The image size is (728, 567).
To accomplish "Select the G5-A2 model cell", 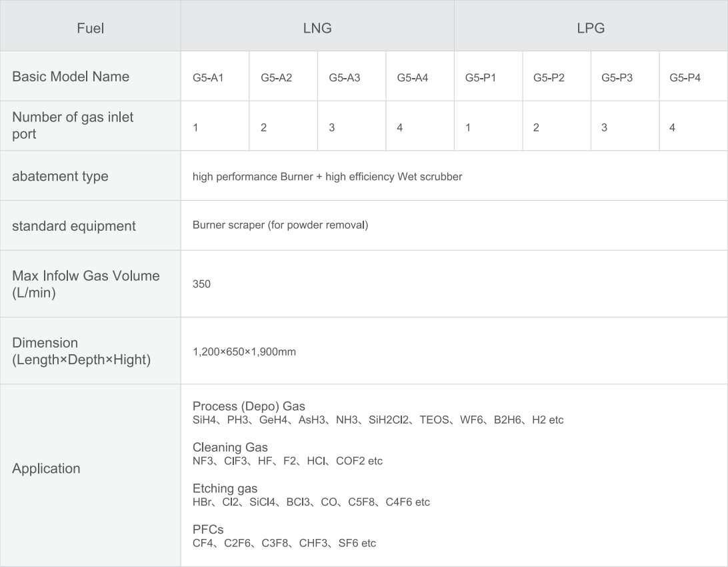I will 283,76.
